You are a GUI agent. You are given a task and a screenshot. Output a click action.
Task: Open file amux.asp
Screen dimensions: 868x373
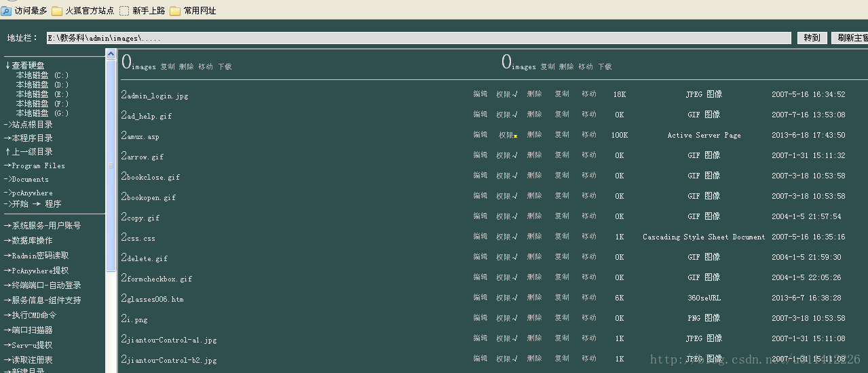(143, 136)
